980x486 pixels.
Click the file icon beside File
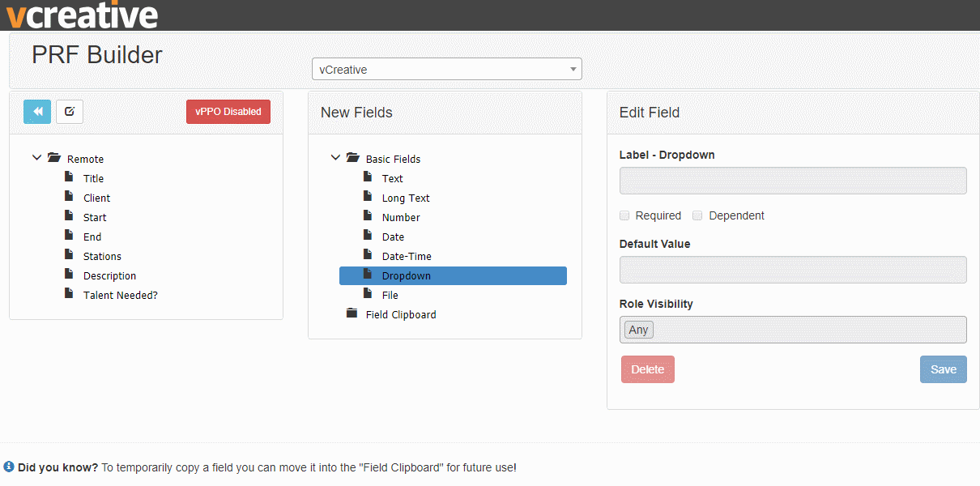(368, 294)
